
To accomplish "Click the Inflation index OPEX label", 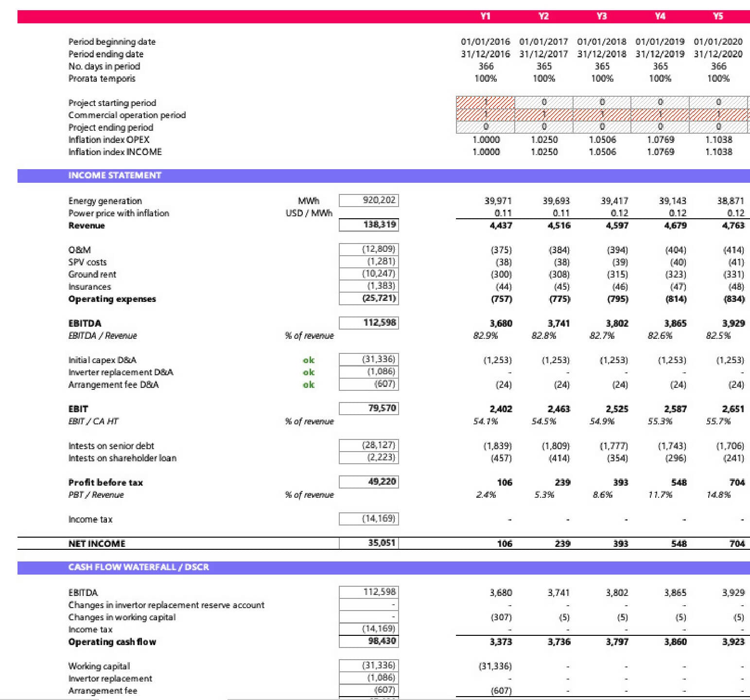I will point(109,140).
